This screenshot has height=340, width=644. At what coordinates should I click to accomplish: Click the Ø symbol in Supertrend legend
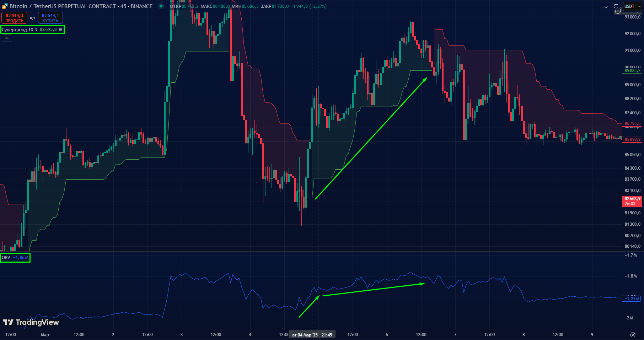click(x=60, y=29)
